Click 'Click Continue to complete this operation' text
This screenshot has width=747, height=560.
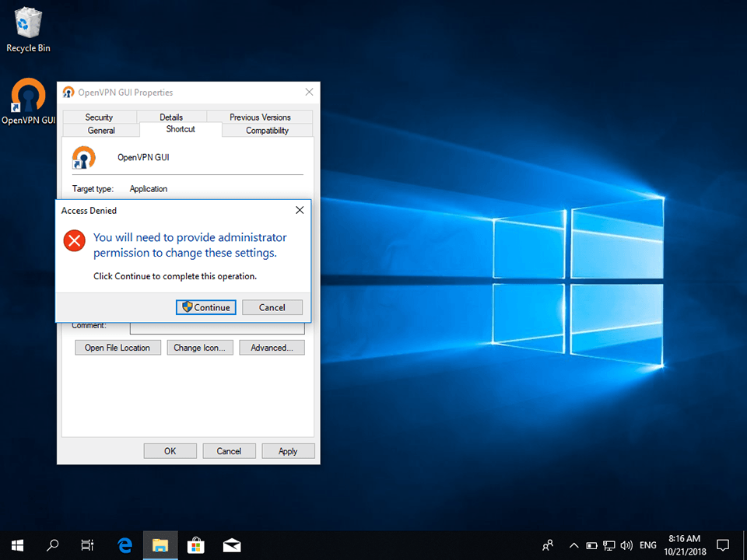click(x=175, y=276)
